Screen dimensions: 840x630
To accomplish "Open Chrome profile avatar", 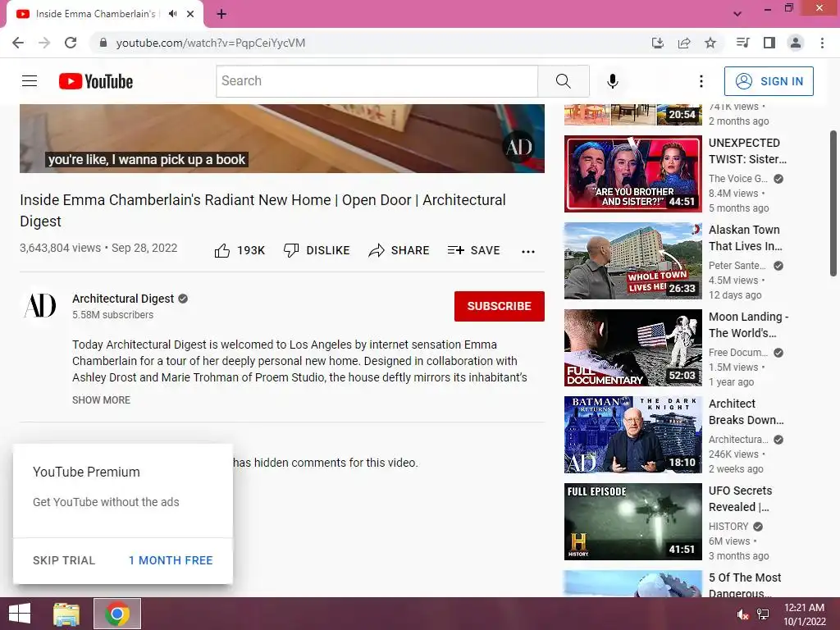I will [x=796, y=43].
